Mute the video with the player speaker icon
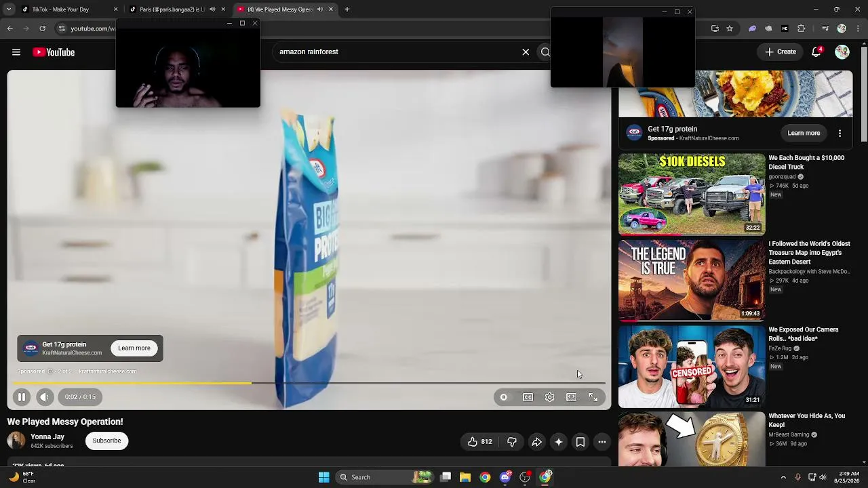 45,397
